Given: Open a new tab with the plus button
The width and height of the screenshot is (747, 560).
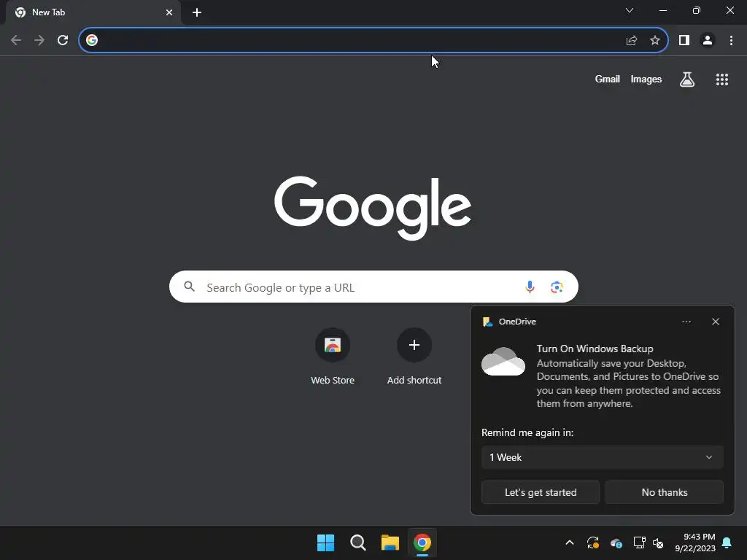Looking at the screenshot, I should point(197,12).
